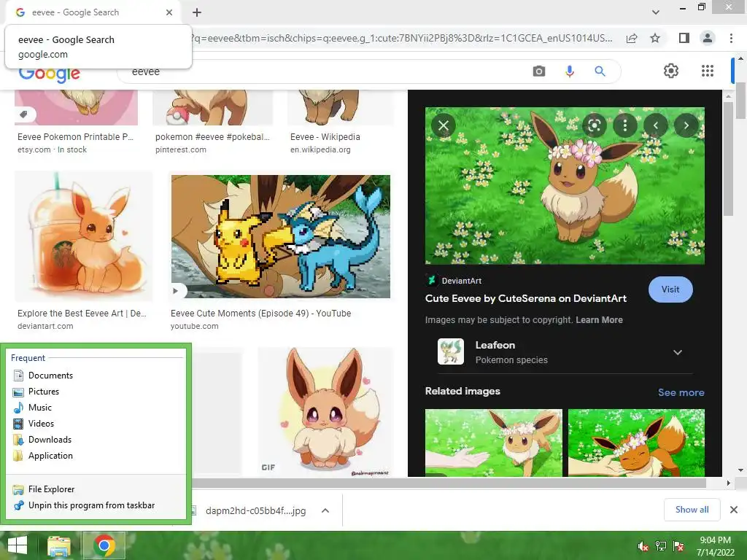This screenshot has height=560, width=747.
Task: Open the large Eevee preview image
Action: (565, 186)
